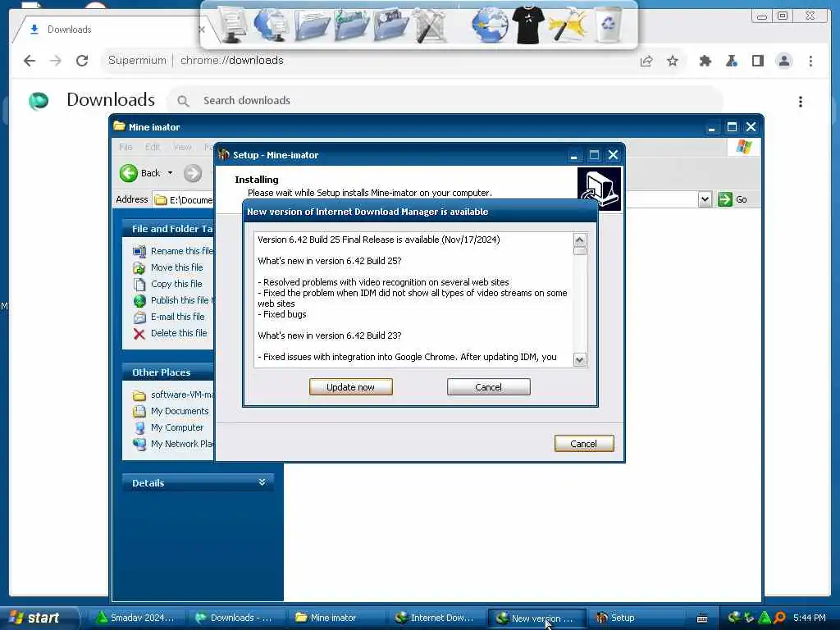Open the crossed tools settings dock icon

[x=431, y=25]
